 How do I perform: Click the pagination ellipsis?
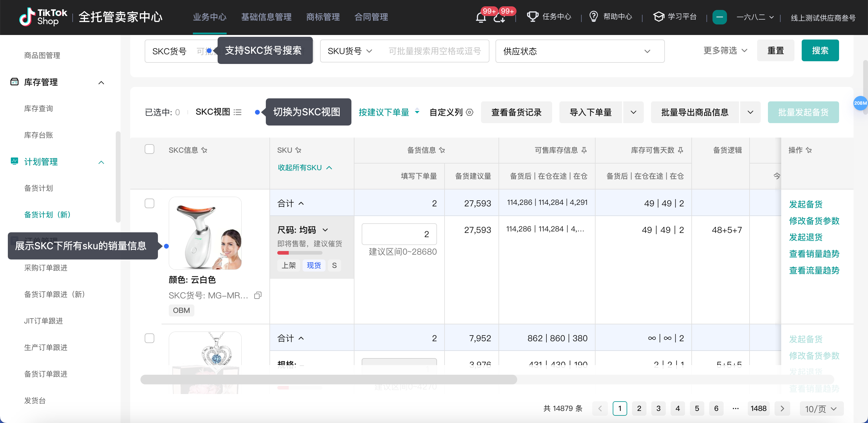[736, 409]
